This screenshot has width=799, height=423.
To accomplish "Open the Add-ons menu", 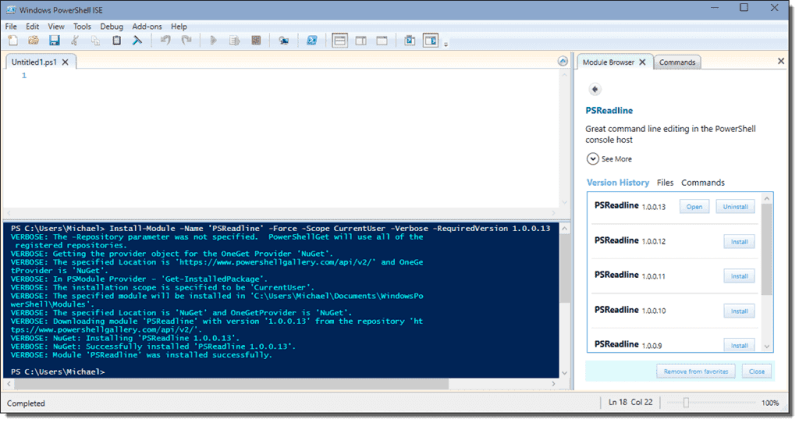I will [147, 27].
